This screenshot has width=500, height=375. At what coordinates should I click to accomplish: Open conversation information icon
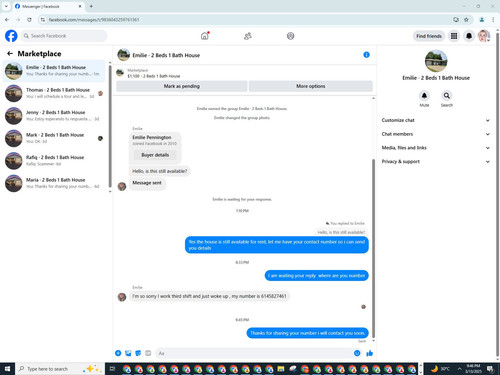click(x=366, y=55)
